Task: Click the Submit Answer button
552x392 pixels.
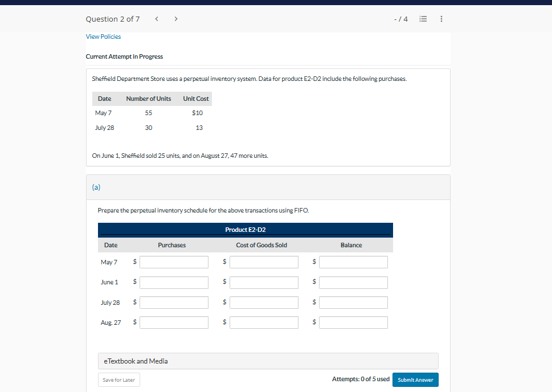Action: 415,379
